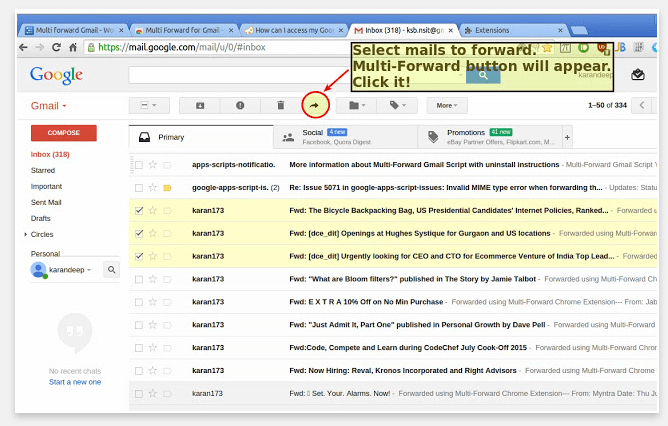Check the apps-scripts-notificatio. email checkbox
This screenshot has width=668, height=426.
139,164
